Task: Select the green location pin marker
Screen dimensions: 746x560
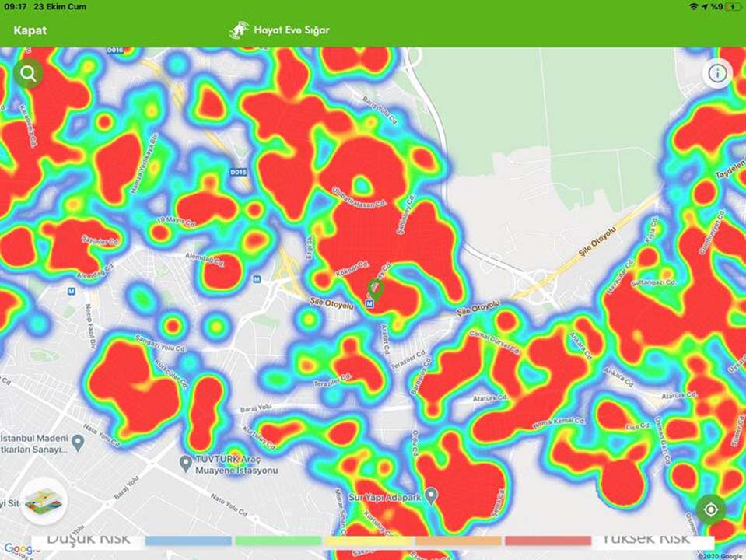Action: pos(376,289)
